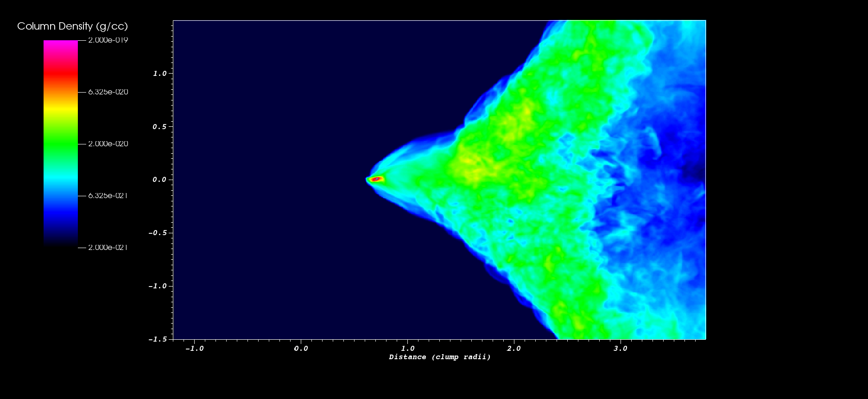Image resolution: width=868 pixels, height=399 pixels.
Task: Click the x-axis tick label 2.0
Action: coord(514,349)
